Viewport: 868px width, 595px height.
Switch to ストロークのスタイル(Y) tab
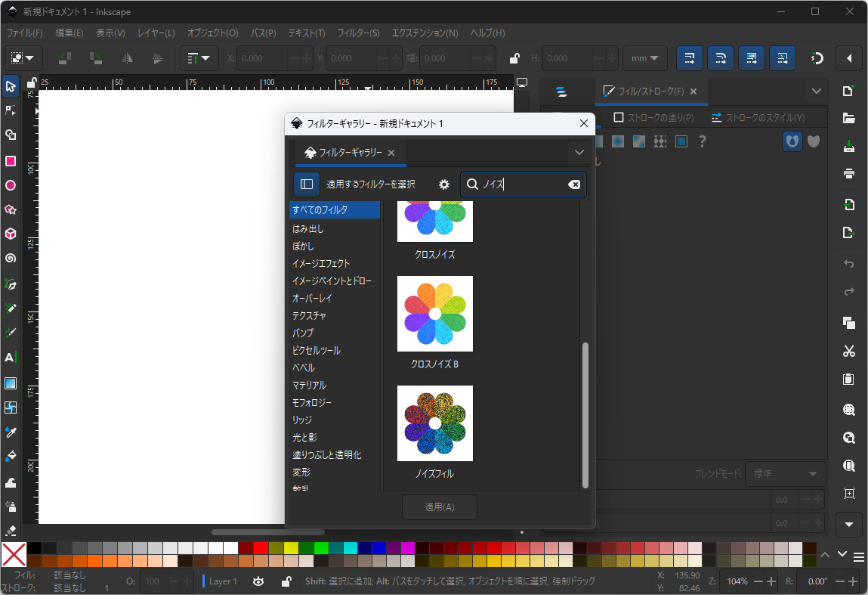click(758, 117)
